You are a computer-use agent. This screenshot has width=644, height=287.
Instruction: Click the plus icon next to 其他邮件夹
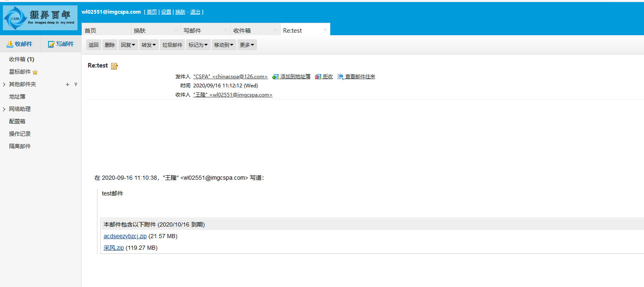pos(68,84)
